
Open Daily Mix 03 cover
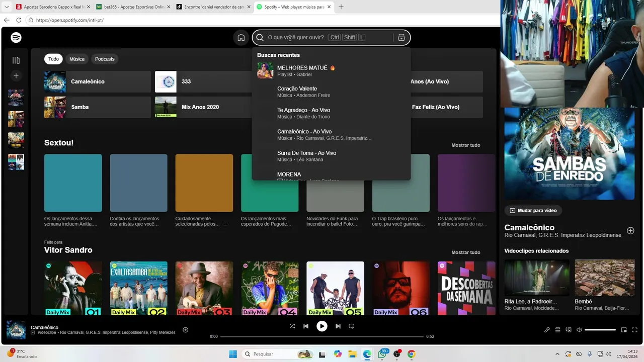tap(204, 288)
